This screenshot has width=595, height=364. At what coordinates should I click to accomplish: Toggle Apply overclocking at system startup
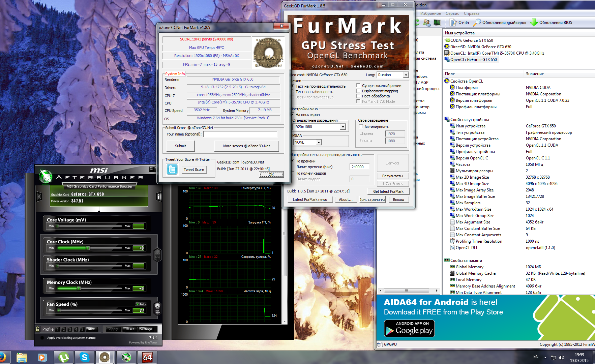point(42,338)
